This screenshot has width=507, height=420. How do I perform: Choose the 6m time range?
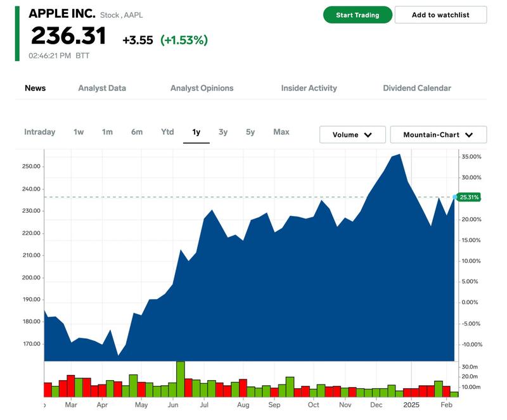click(137, 132)
